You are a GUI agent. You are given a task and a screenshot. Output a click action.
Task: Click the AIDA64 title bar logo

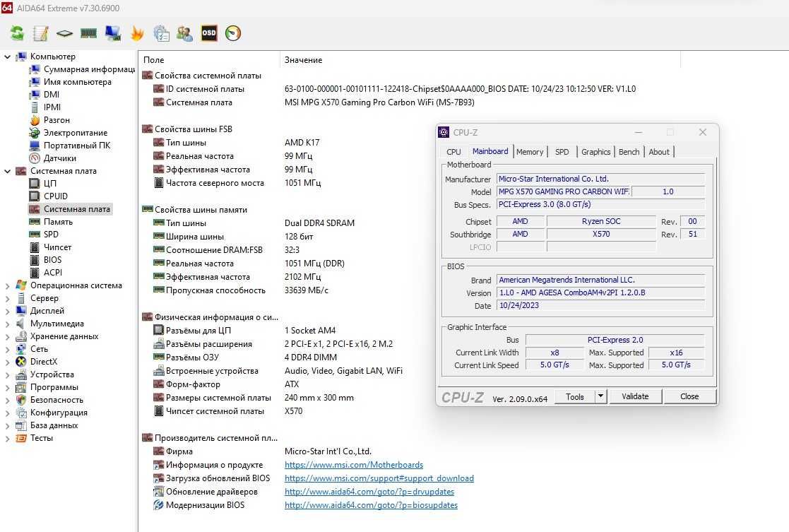tap(7, 8)
